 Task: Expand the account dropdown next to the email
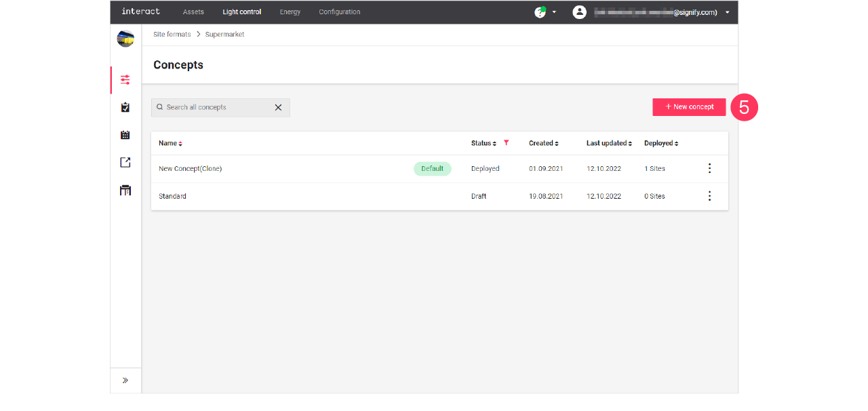coord(727,12)
